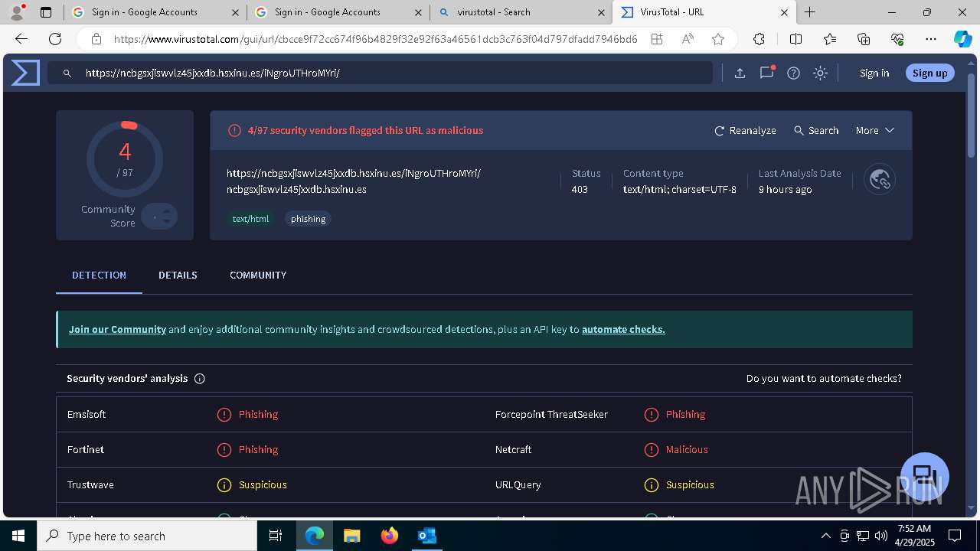Open the notifications chat icon
Viewport: 980px width, 551px height.
(x=766, y=73)
